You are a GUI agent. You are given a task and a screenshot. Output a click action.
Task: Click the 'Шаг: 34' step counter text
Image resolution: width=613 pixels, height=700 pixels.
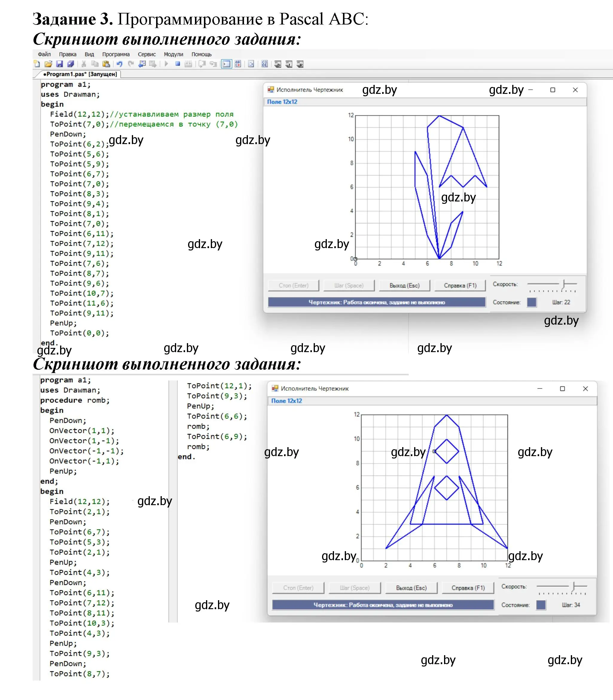tap(571, 605)
